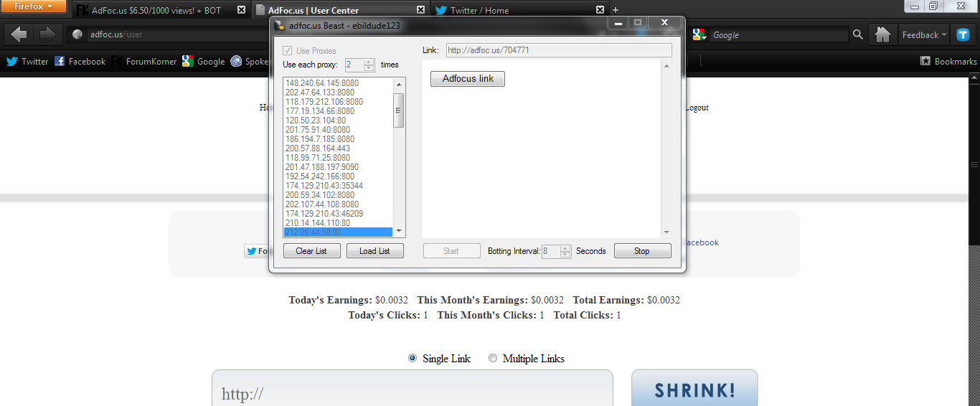The width and height of the screenshot is (980, 406).
Task: Click scroll-down arrow of Beast browser pane
Action: (666, 232)
